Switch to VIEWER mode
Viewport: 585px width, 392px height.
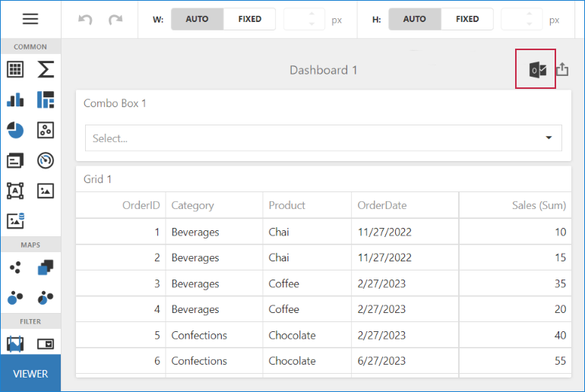coord(30,373)
